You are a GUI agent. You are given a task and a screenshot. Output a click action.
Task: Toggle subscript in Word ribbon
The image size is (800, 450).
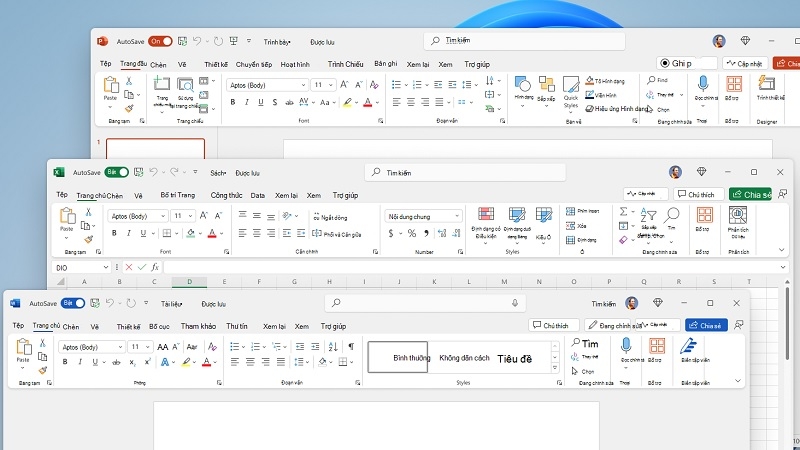click(132, 362)
